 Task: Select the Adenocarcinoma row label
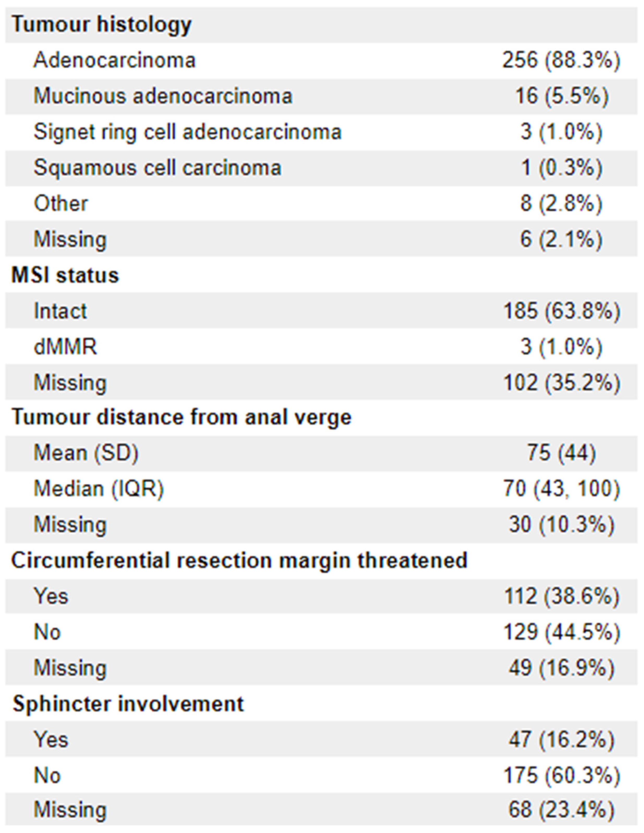[x=114, y=60]
